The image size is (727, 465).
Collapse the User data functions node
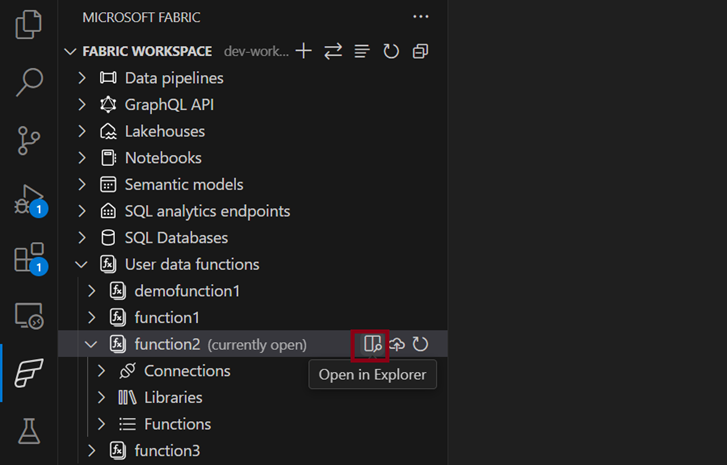(x=82, y=265)
